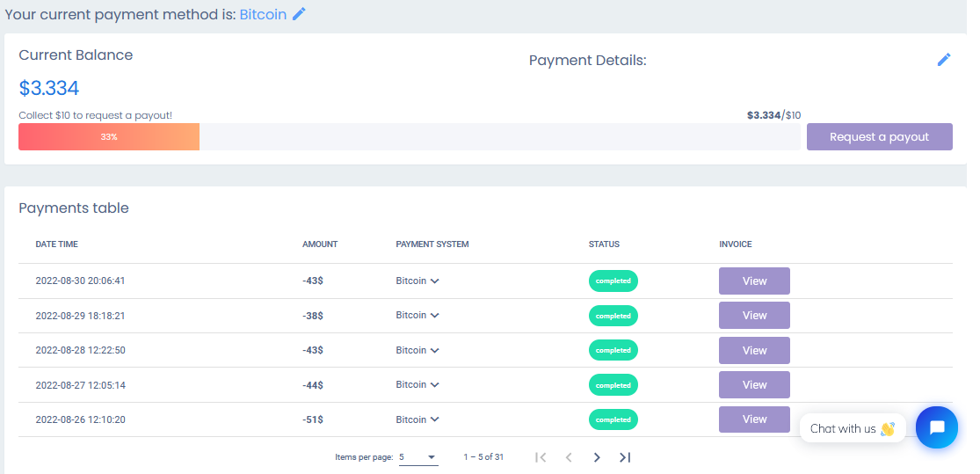Image resolution: width=980 pixels, height=474 pixels.
Task: Expand Bitcoin chevron on the -38$ row
Action: coord(435,316)
